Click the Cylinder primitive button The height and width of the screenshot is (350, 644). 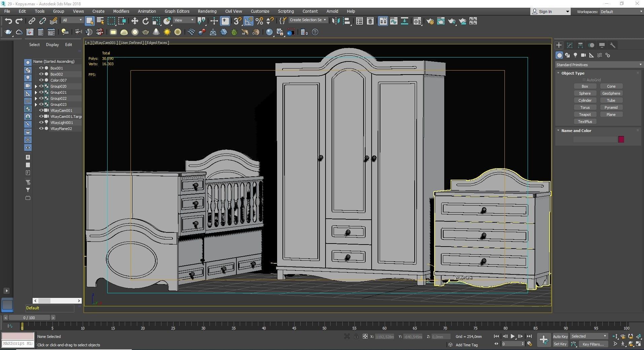585,100
